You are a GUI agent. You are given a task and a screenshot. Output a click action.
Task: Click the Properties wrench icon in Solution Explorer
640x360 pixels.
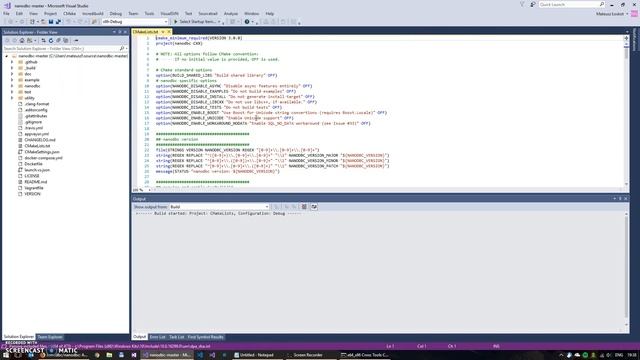(x=76, y=40)
